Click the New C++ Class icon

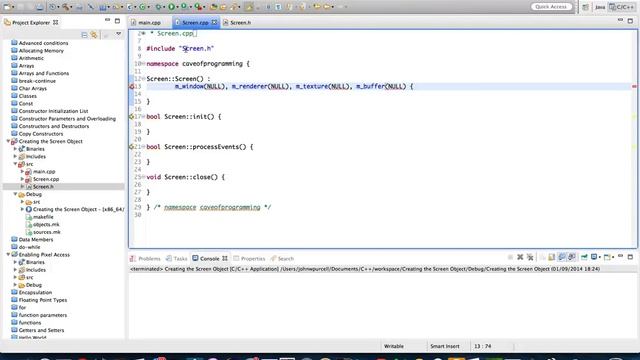pyautogui.click(x=142, y=7)
